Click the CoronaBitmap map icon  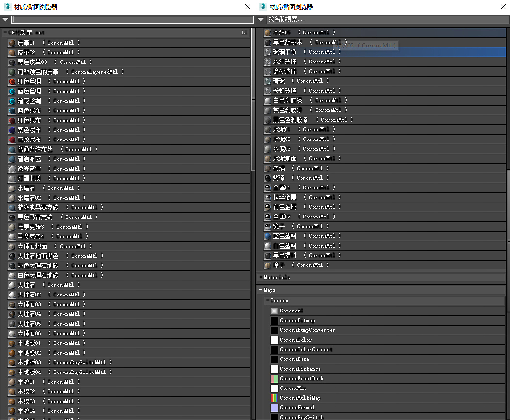click(274, 321)
